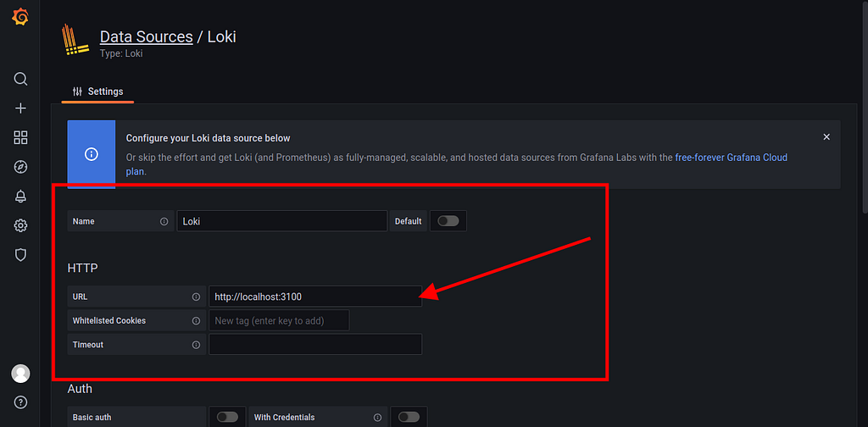The image size is (868, 427).
Task: Click the 'Type: Loki' subtitle
Action: (x=121, y=54)
